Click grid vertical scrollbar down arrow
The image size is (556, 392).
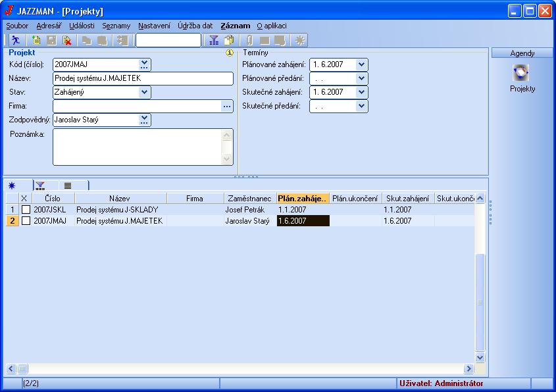[480, 357]
